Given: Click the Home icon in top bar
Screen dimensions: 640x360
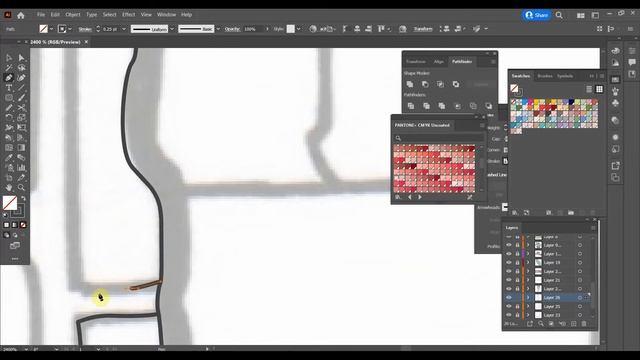Looking at the screenshot, I should (x=21, y=16).
